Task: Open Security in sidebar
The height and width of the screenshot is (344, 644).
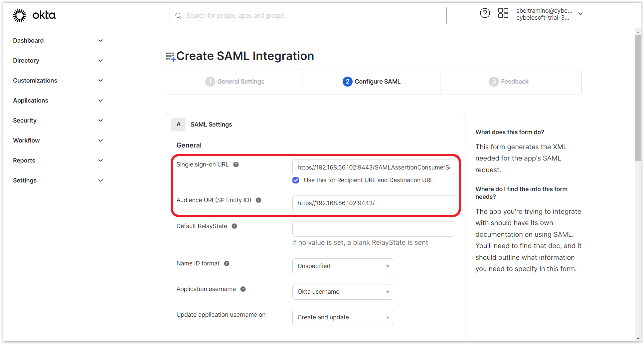Action: pos(25,121)
